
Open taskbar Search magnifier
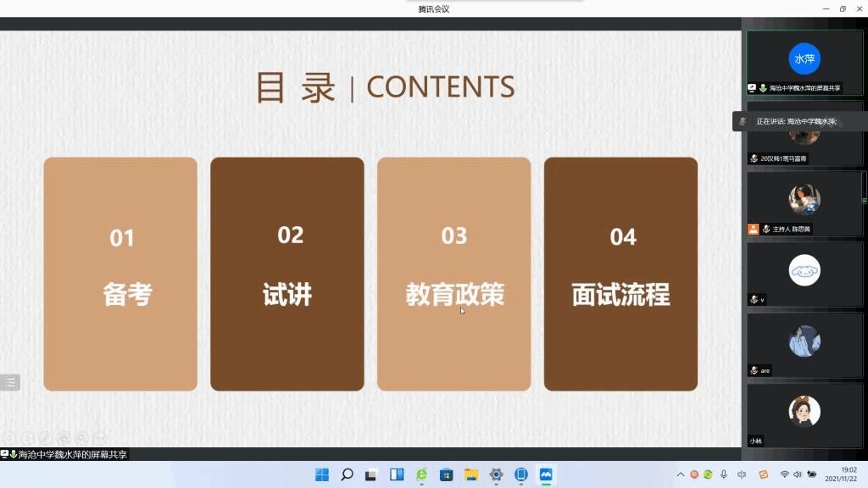347,474
